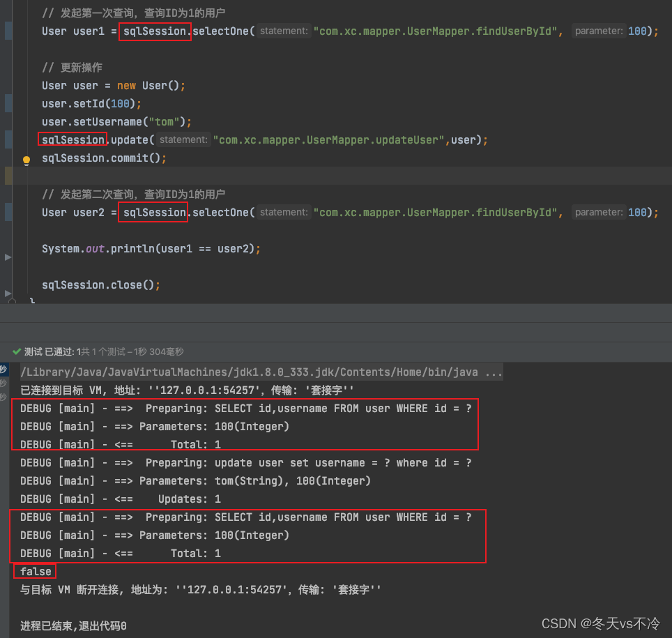672x638 pixels.
Task: Click the 'sqlSession.commit();' statement
Action: point(104,158)
